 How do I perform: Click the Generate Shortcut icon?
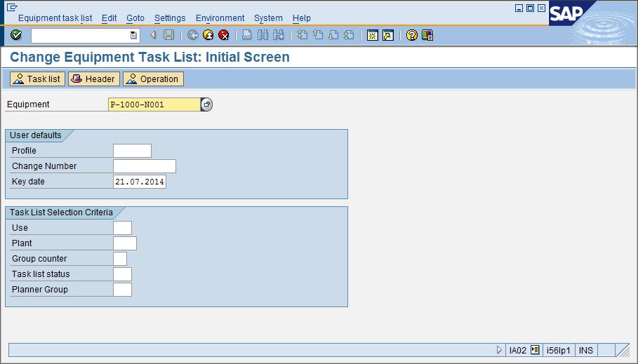coord(387,35)
